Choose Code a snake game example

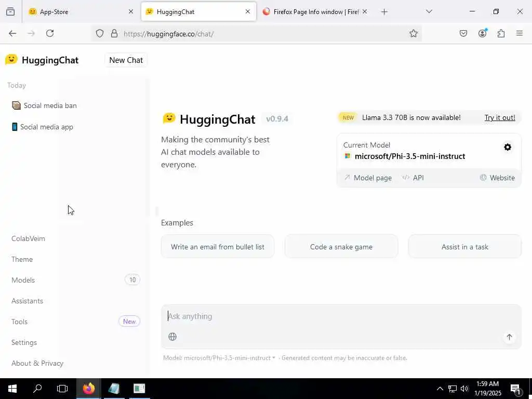click(341, 247)
